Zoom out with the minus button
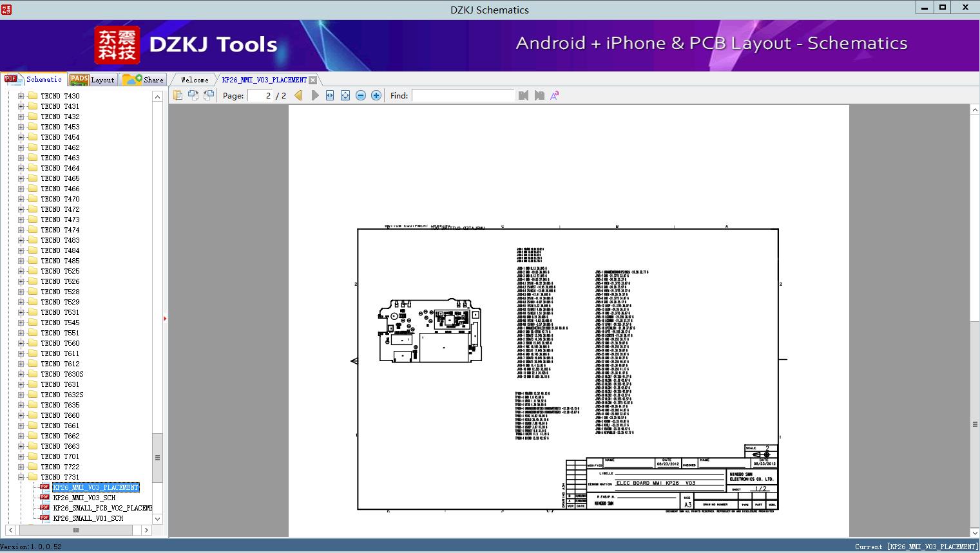Viewport: 980px width, 553px height. (x=361, y=95)
